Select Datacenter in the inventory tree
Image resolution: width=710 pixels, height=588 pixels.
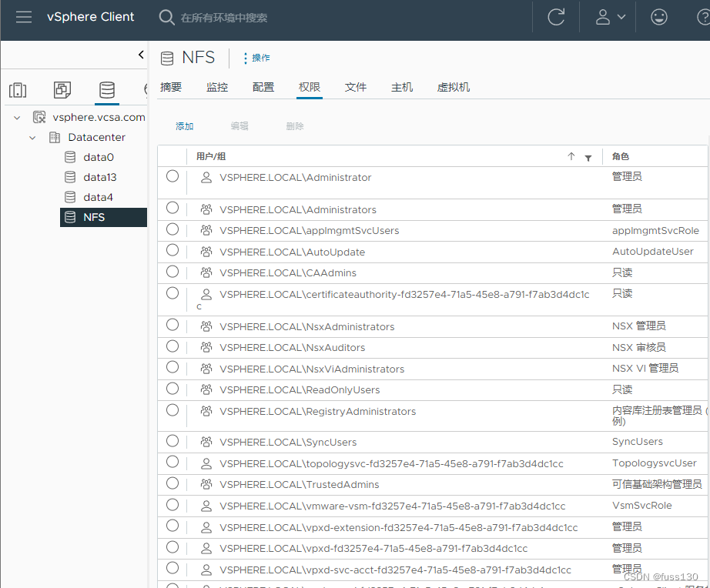[x=96, y=137]
